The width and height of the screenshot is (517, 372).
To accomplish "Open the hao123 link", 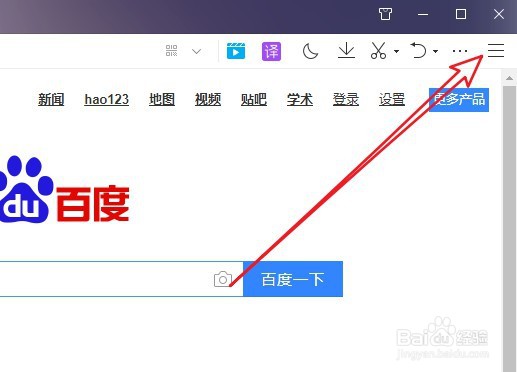I will point(107,99).
